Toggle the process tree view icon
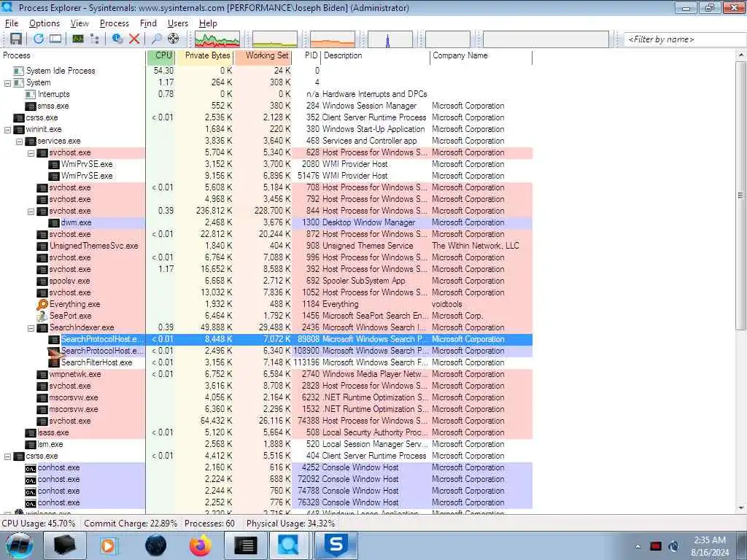This screenshot has width=747, height=560. (94, 39)
